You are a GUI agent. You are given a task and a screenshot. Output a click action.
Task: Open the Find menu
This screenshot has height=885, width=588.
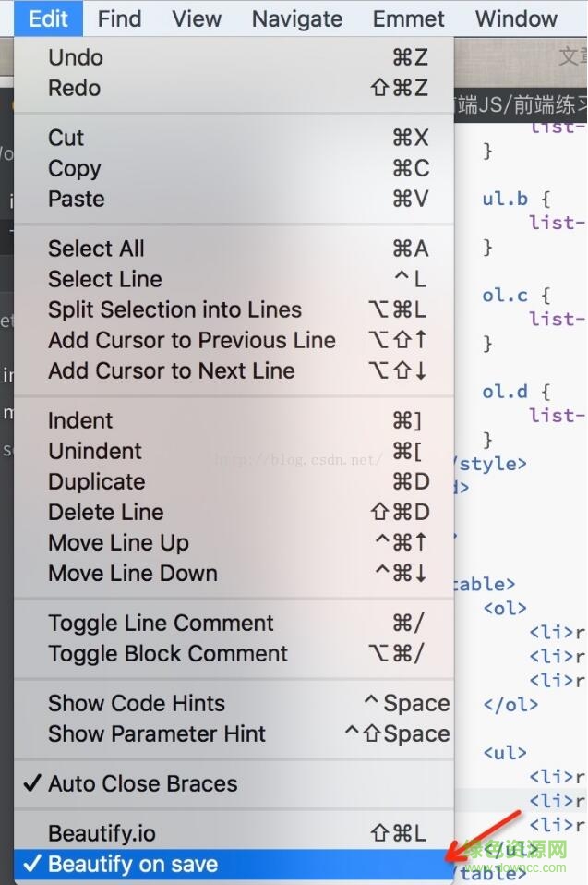pyautogui.click(x=119, y=18)
